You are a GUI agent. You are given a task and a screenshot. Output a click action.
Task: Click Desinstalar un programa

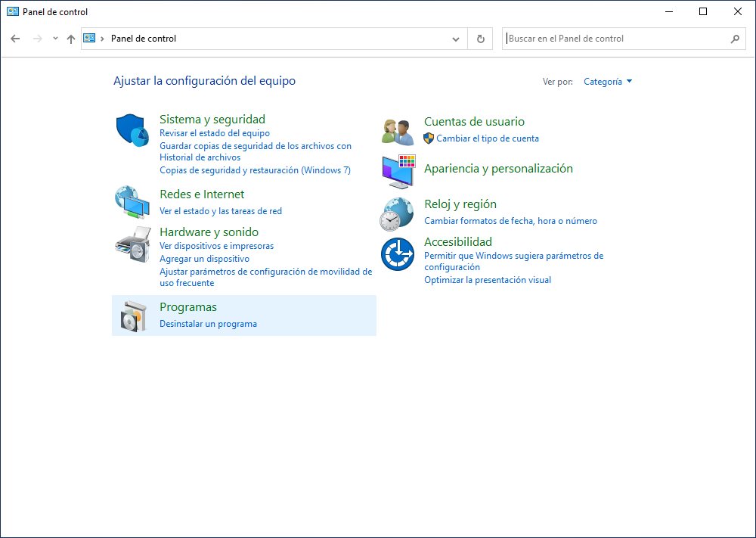209,324
